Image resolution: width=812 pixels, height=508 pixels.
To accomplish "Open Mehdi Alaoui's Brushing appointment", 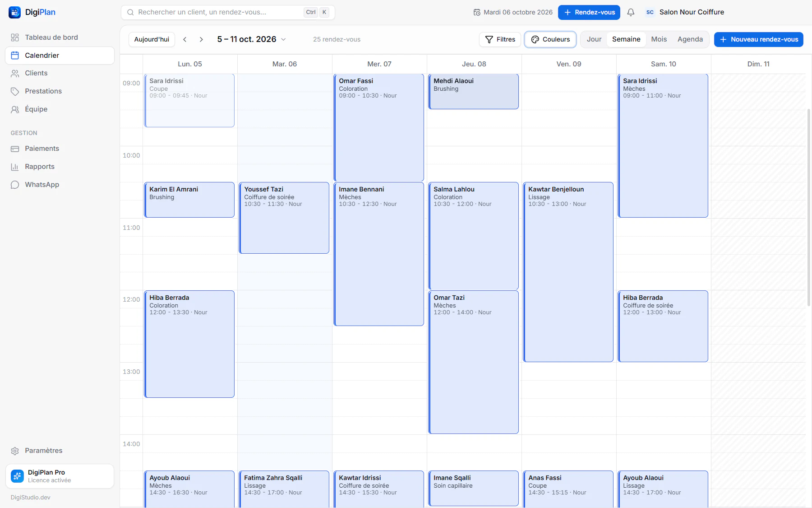I will pyautogui.click(x=473, y=92).
